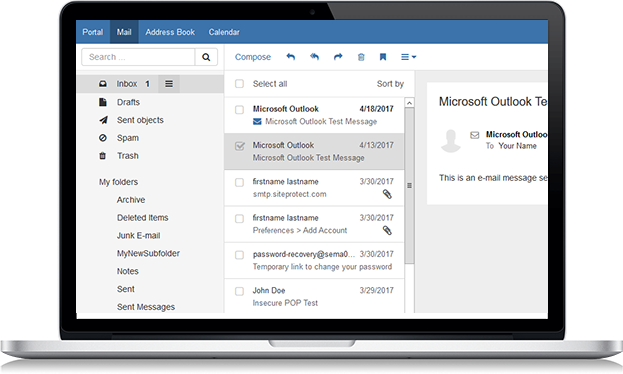The image size is (623, 374).
Task: Open the Inbox folder options menu icon
Action: coord(169,84)
